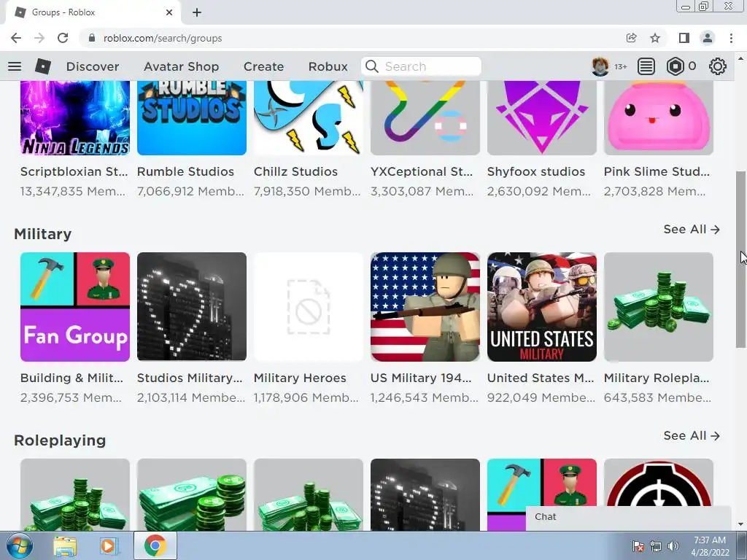Image resolution: width=747 pixels, height=560 pixels.
Task: Close the Groups - Roblox tab
Action: pos(169,12)
